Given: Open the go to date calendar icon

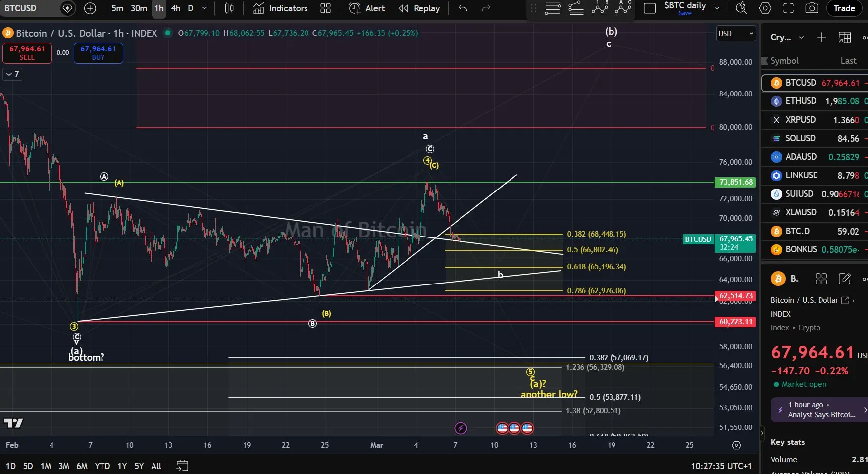Looking at the screenshot, I should [x=182, y=466].
